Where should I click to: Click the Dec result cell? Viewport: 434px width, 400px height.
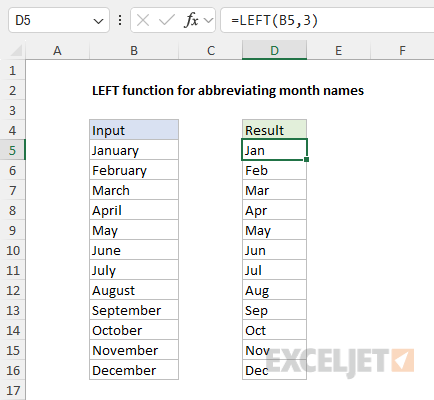274,370
